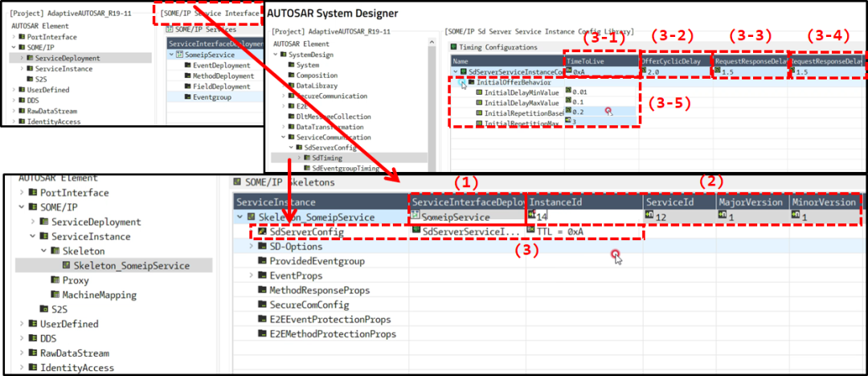
Task: Select IdentityAccess in the Skeletons panel tree
Action: coord(77,367)
